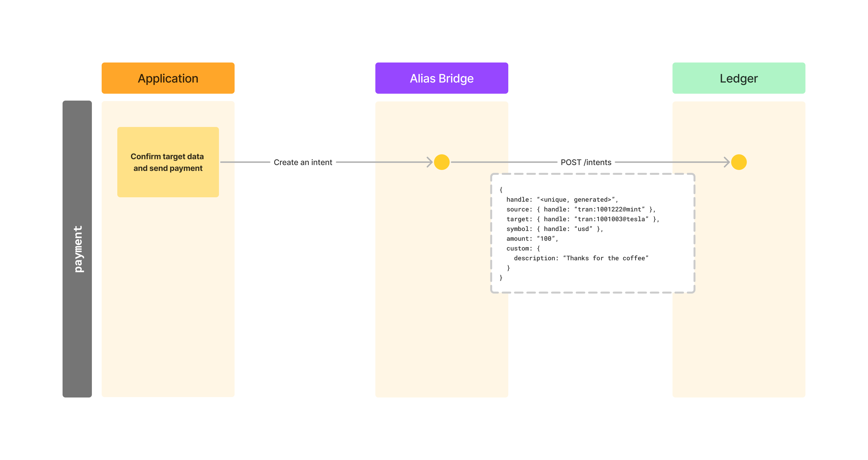This screenshot has height=460, width=868.
Task: Click the yellow circle in Alias Bridge lane
Action: pyautogui.click(x=441, y=162)
